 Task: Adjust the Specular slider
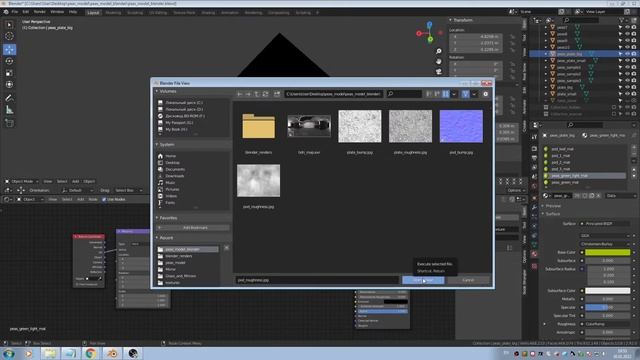coord(607,307)
